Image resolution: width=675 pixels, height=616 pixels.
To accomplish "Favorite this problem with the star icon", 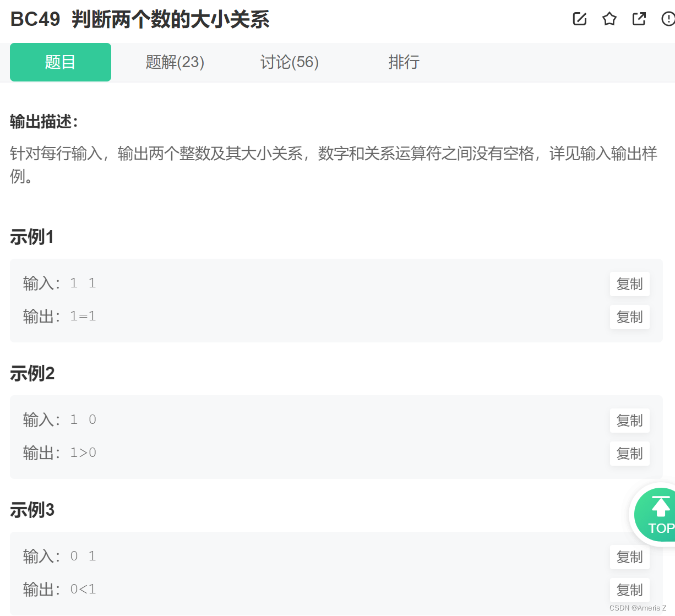I will [609, 19].
